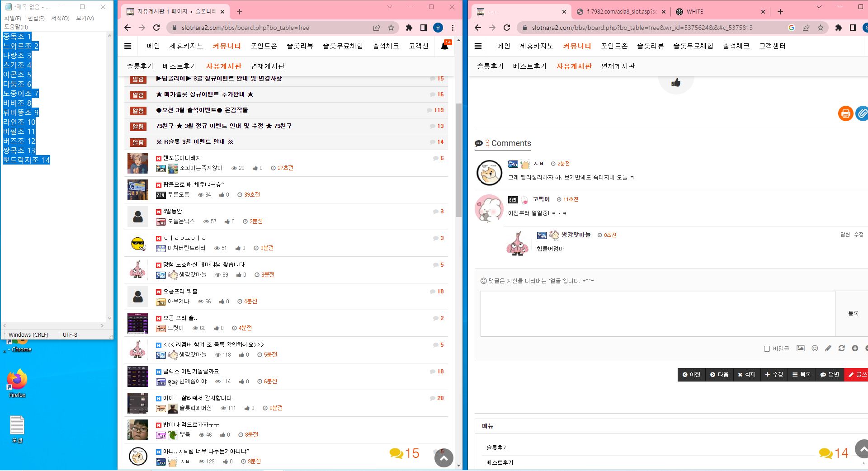Open the emoticon picker below the comment box
Viewport: 868px width, 471px height.
(815, 348)
